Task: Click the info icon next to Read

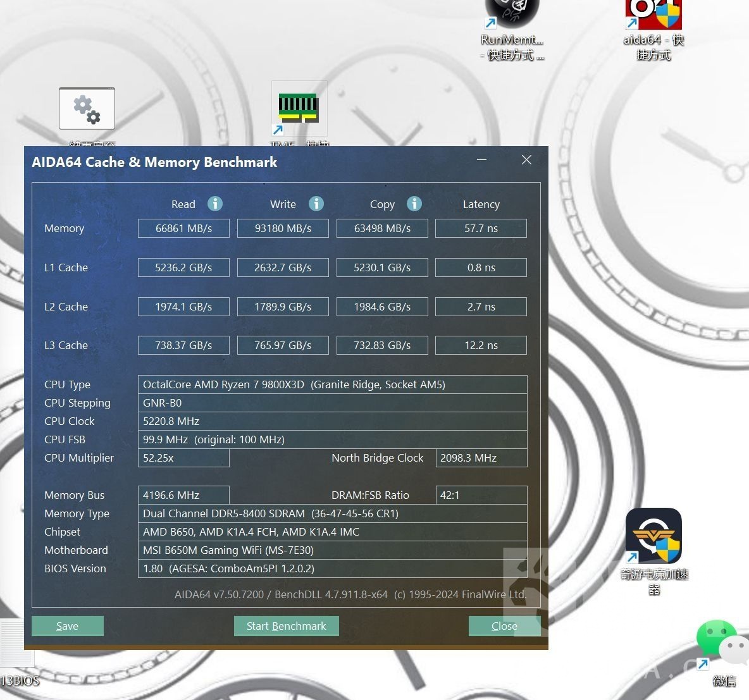Action: pos(215,204)
